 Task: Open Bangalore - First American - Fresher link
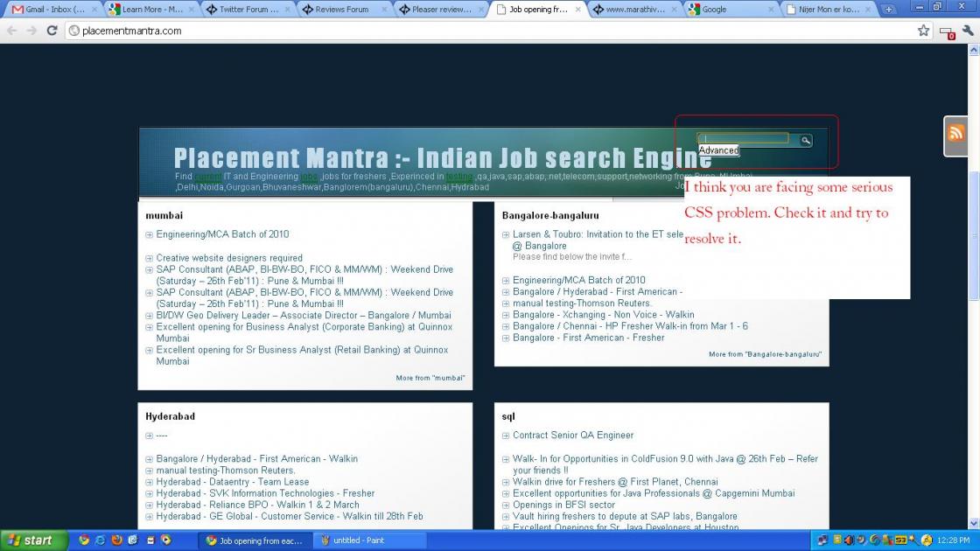pyautogui.click(x=588, y=338)
